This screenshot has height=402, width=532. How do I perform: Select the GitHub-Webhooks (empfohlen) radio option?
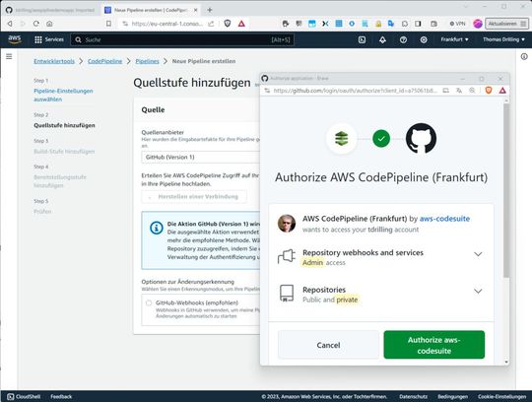149,302
